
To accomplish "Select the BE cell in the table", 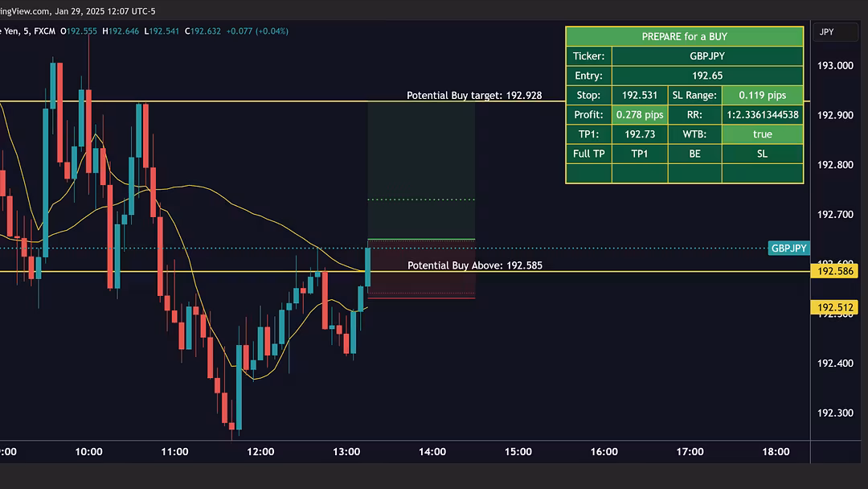I will [x=694, y=154].
